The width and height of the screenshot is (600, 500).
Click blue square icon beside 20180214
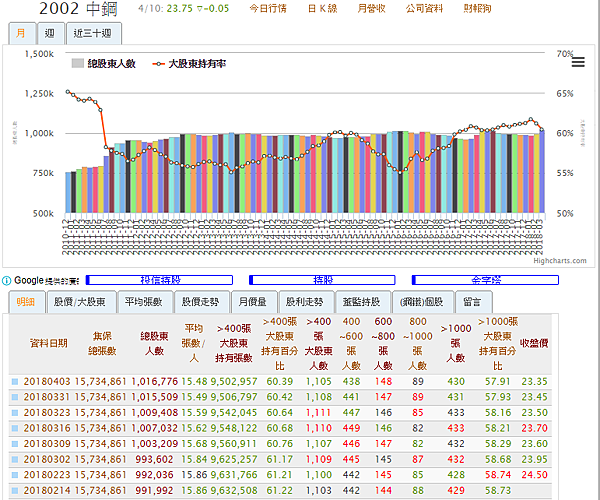[15, 490]
